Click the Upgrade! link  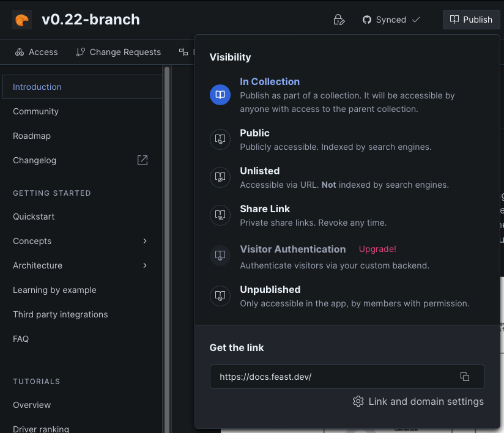point(377,249)
